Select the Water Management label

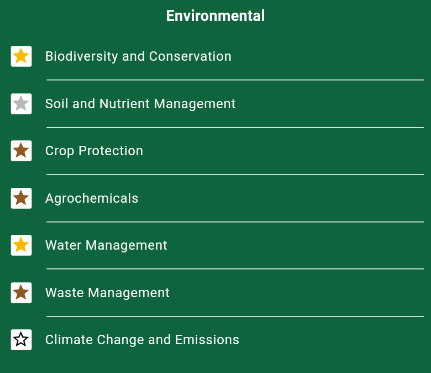[106, 246]
